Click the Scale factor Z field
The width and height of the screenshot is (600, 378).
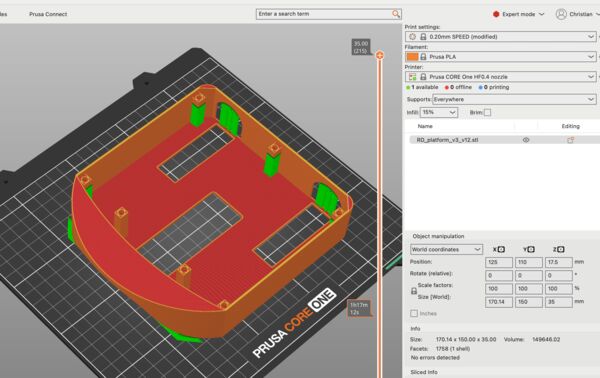pos(559,288)
